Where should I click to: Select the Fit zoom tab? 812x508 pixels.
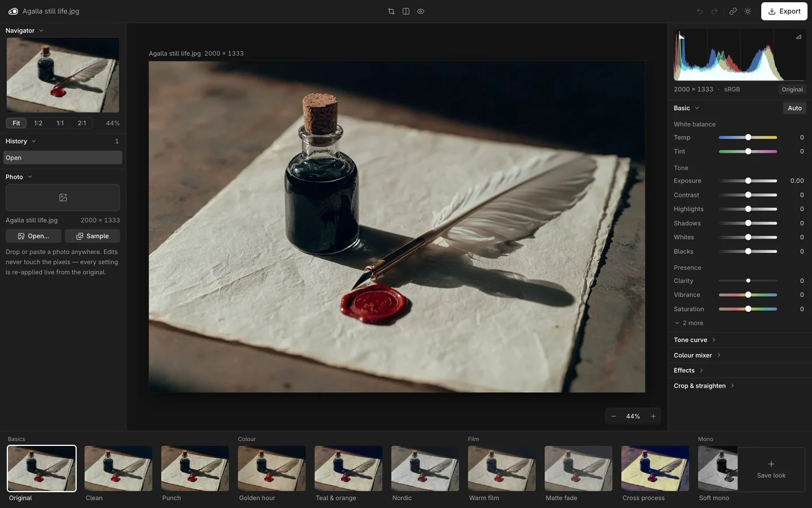(x=16, y=123)
